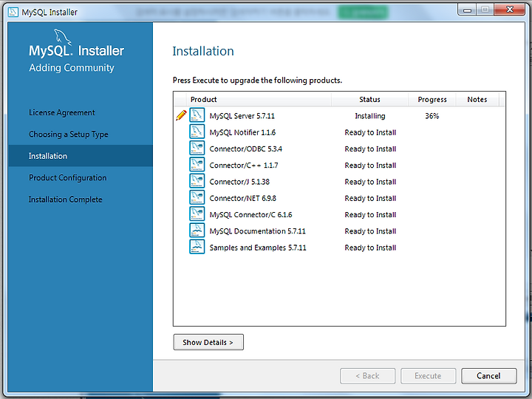
Task: Select the Connector/J 5.1.38 row text
Action: (x=239, y=182)
